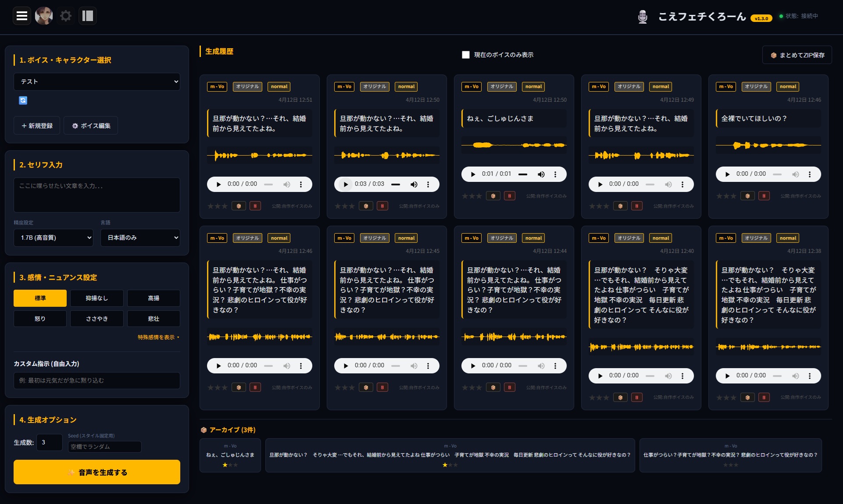The height and width of the screenshot is (504, 843).
Task: Select the ささやき emotion option
Action: tap(96, 319)
